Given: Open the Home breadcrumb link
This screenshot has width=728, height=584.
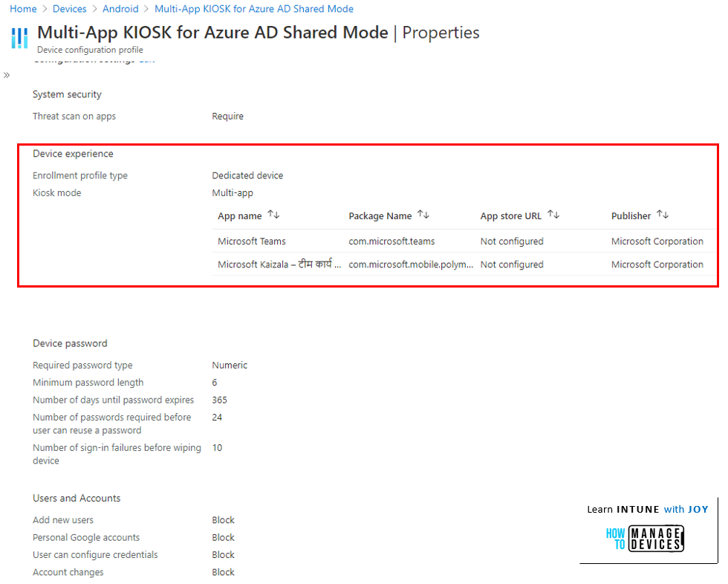Looking at the screenshot, I should [23, 9].
